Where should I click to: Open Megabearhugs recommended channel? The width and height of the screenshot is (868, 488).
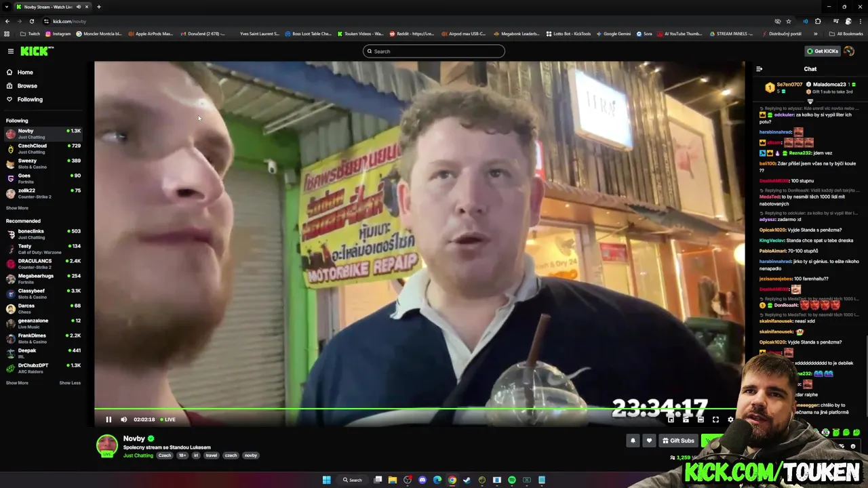tap(43, 279)
